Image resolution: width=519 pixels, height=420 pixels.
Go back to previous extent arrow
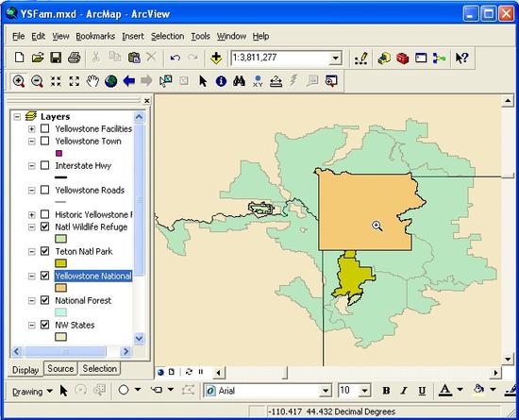click(x=129, y=81)
